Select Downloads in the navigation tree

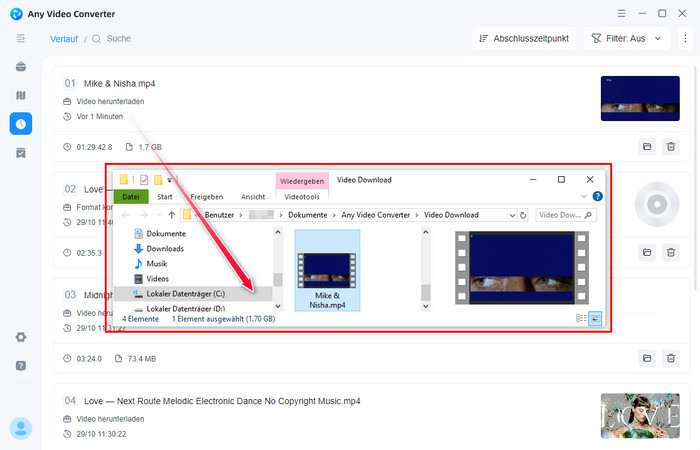click(x=165, y=249)
